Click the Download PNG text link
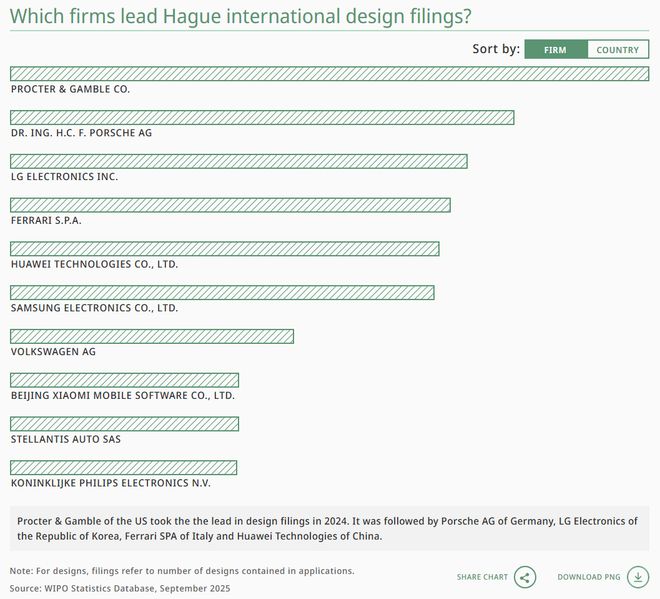The height and width of the screenshot is (599, 660). (x=589, y=577)
